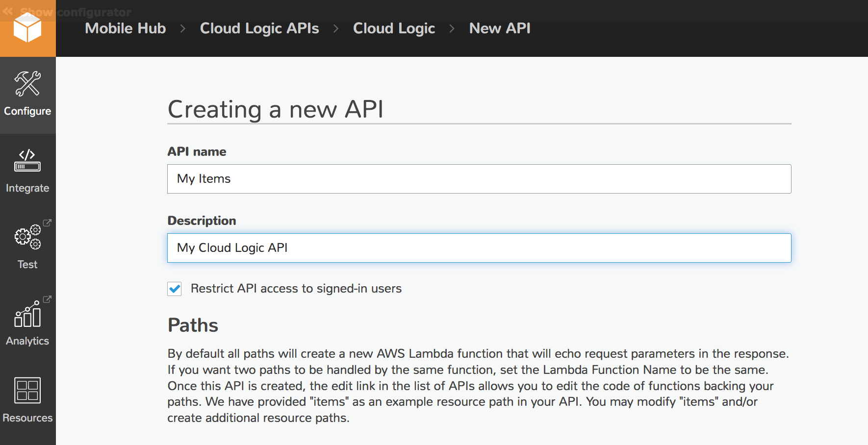The height and width of the screenshot is (445, 868).
Task: Switch to the Integrate section label
Action: 27,188
